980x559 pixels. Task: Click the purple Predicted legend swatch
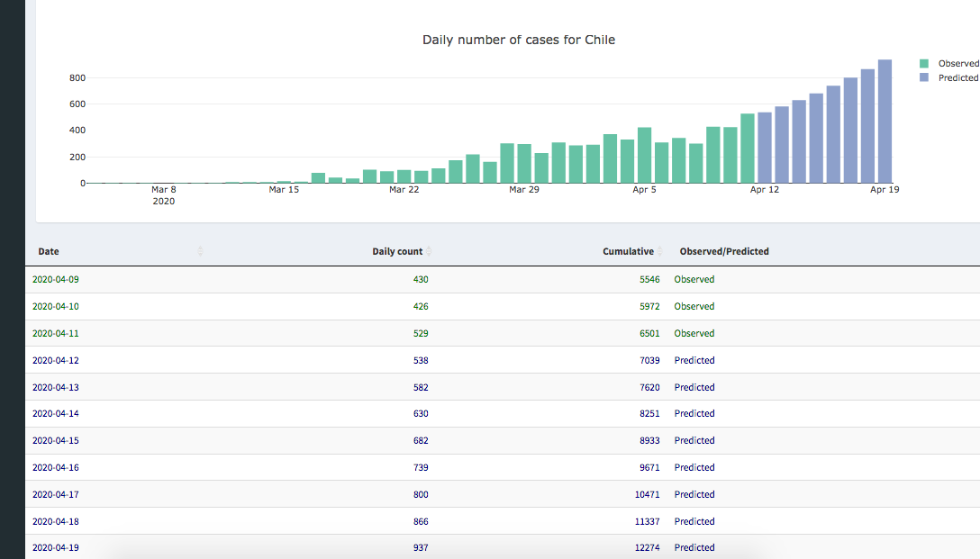click(924, 78)
